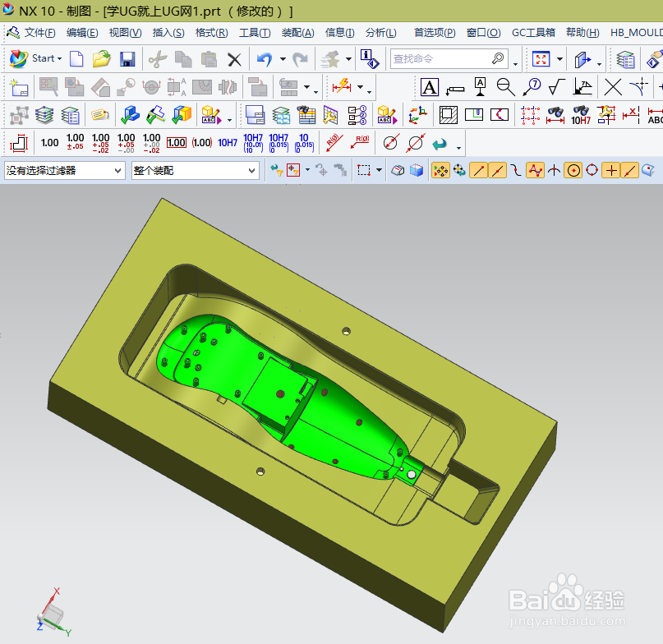The width and height of the screenshot is (663, 644).
Task: Click the find command search field
Action: click(x=449, y=58)
